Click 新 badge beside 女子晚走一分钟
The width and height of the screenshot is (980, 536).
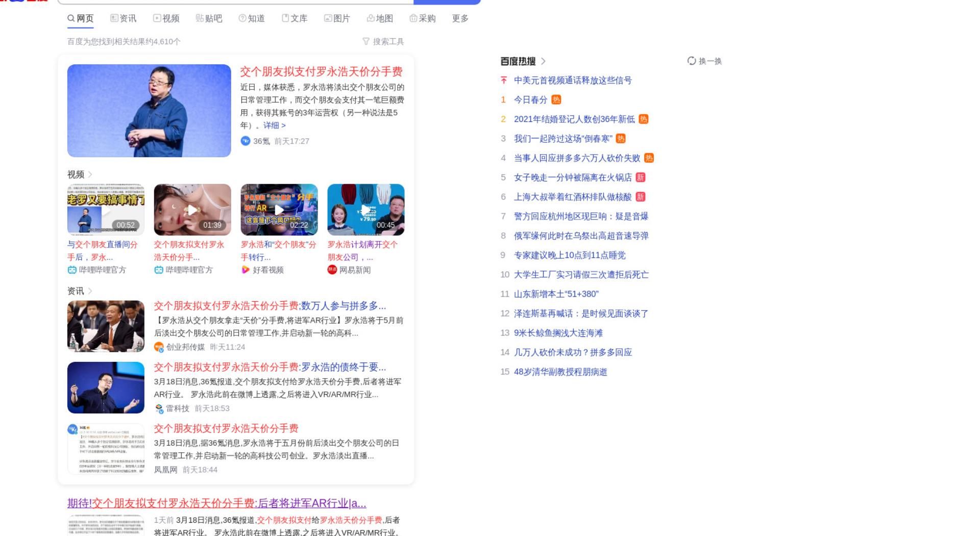(x=641, y=177)
